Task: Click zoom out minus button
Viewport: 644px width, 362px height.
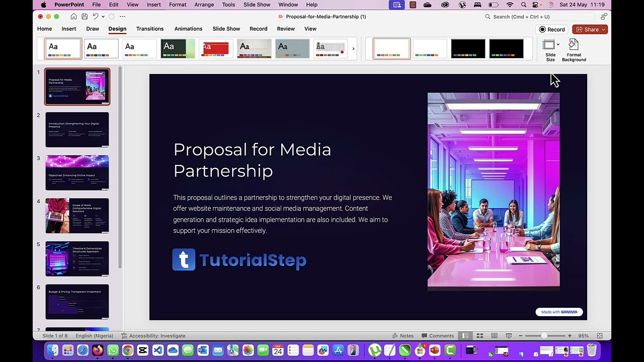Action: click(x=521, y=336)
